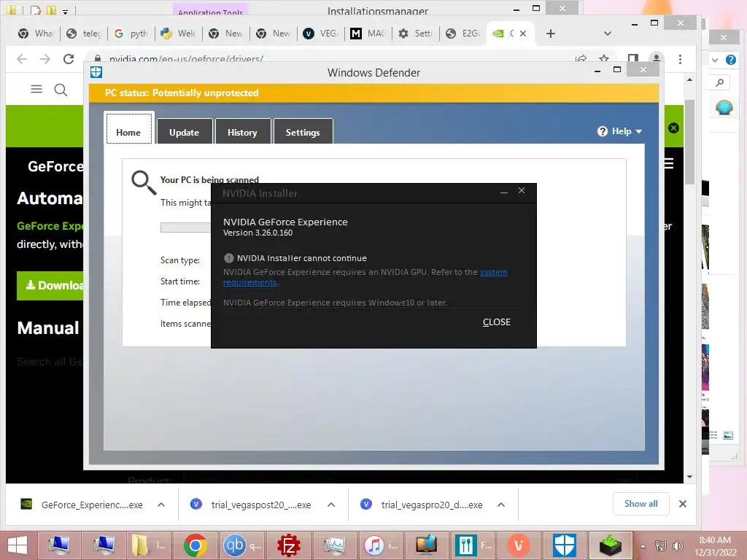Open the Settings tab in Windows Defender
Viewport: 747px width, 560px height.
point(303,133)
